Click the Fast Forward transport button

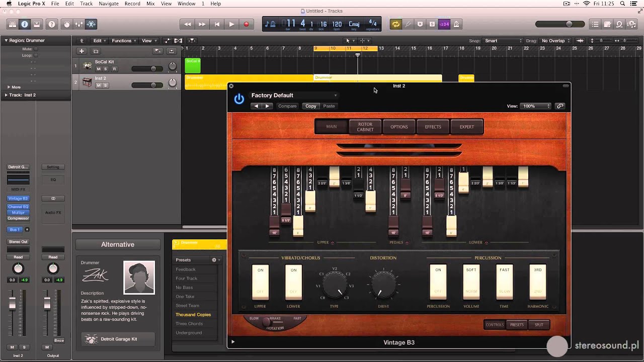[202, 24]
